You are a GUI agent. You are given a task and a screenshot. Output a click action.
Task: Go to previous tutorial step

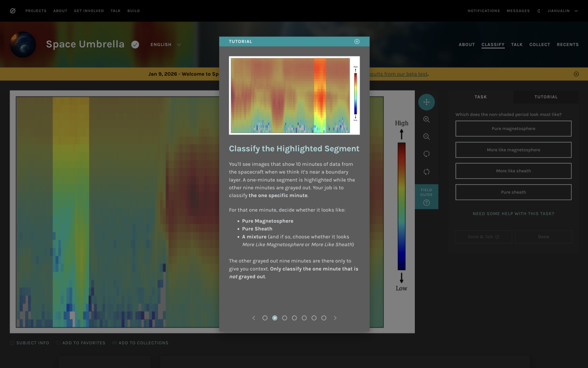(x=254, y=318)
